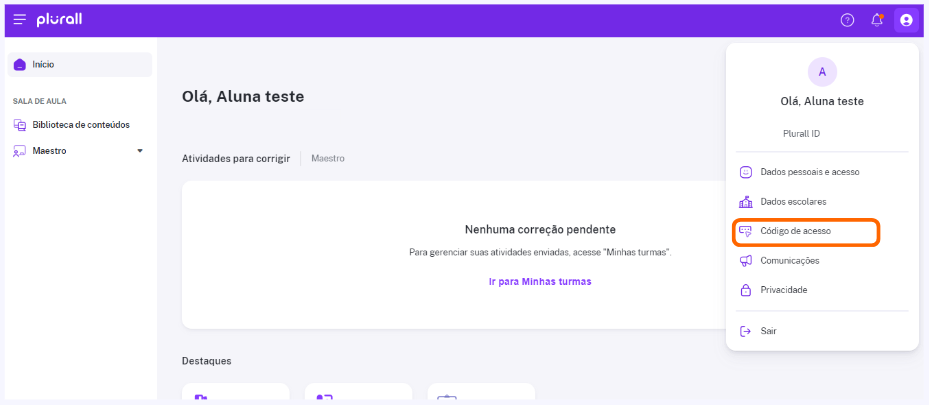Click the Biblioteca de conteúdos icon
929x405 pixels.
(20, 125)
